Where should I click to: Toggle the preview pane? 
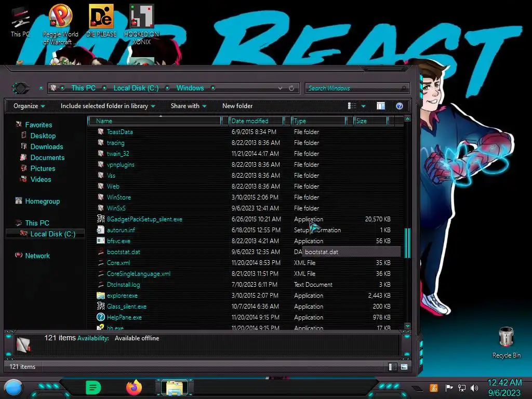[381, 106]
